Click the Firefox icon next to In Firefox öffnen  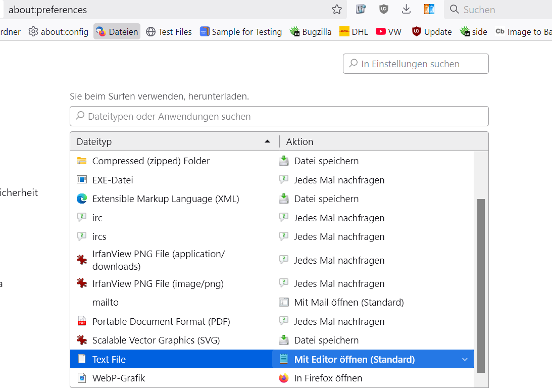pyautogui.click(x=284, y=378)
